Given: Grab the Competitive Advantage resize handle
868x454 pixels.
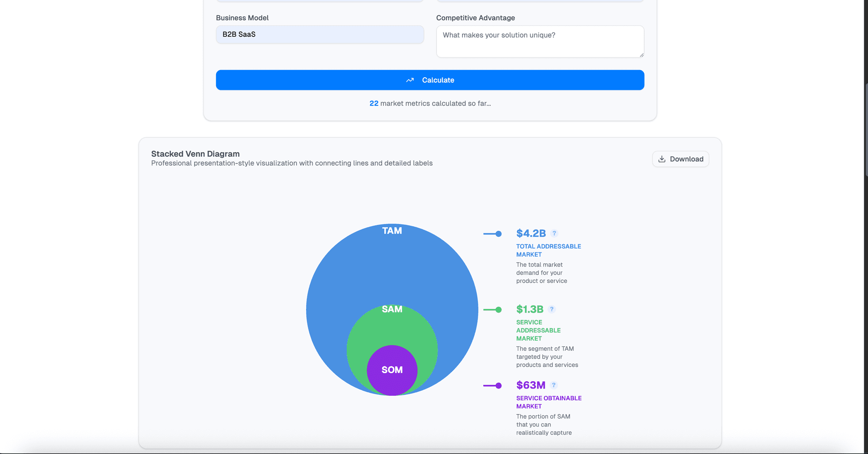Looking at the screenshot, I should tap(641, 55).
